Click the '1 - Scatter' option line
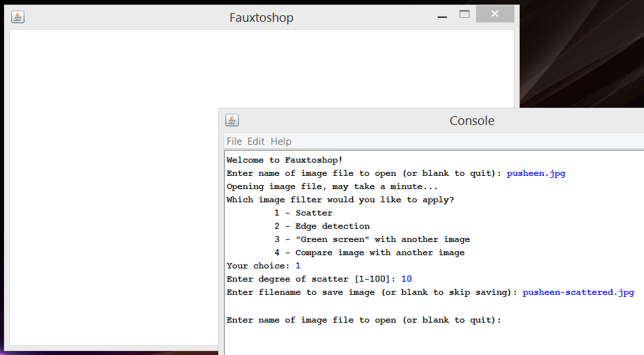This screenshot has width=644, height=355. [303, 213]
